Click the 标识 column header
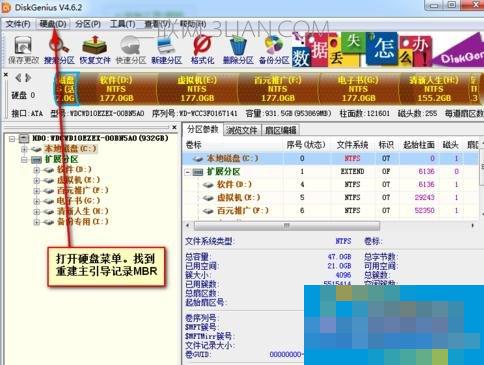 [x=386, y=145]
